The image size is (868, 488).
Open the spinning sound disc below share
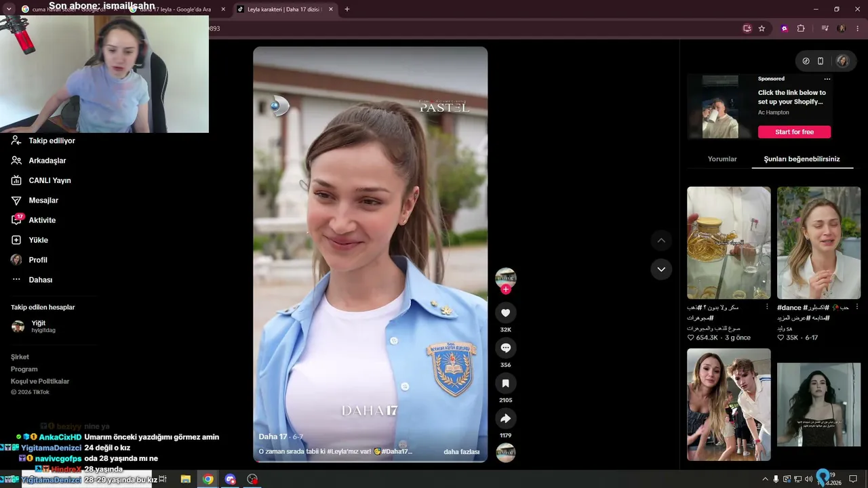505,453
